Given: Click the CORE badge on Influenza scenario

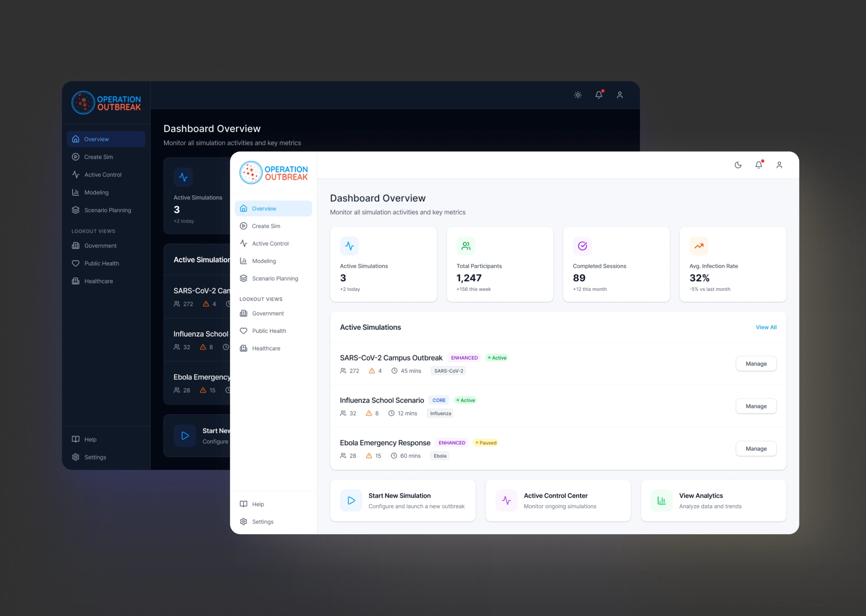Looking at the screenshot, I should [439, 400].
